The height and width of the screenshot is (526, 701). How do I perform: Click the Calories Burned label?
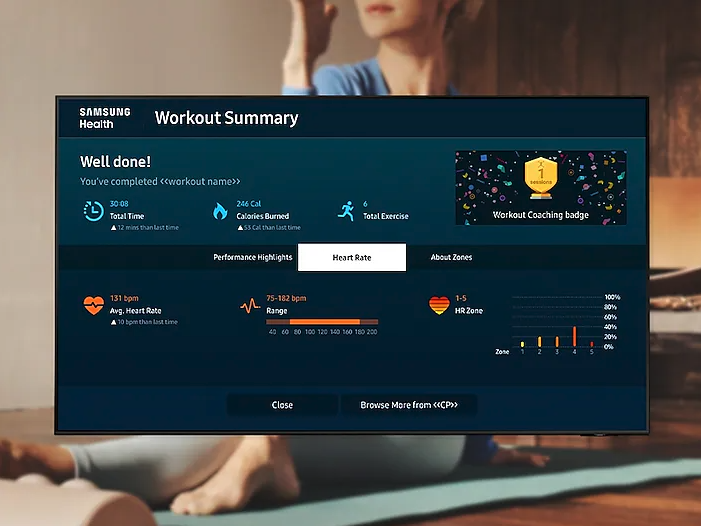(263, 216)
